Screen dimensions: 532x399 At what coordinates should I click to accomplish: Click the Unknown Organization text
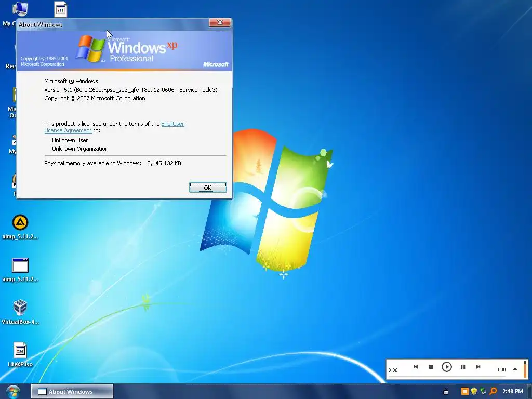(x=80, y=149)
